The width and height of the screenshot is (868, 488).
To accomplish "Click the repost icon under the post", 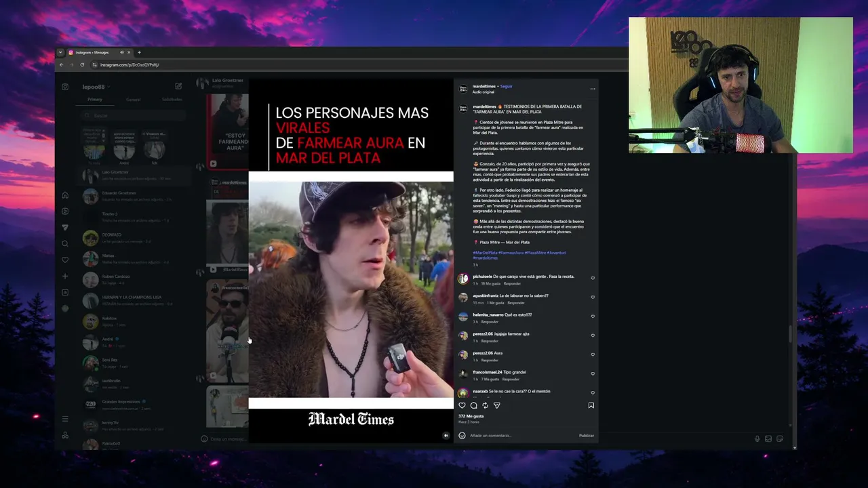I will click(485, 405).
